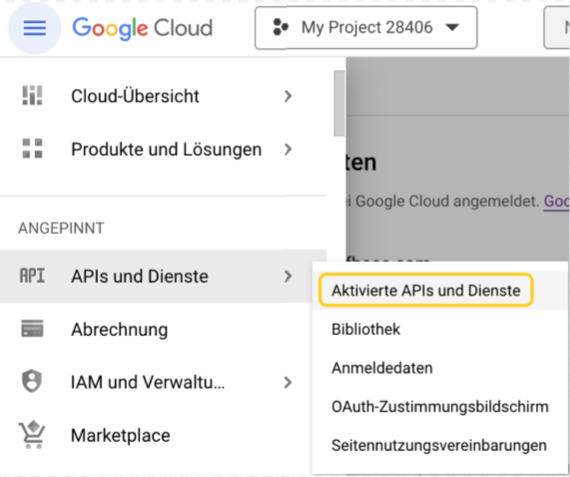Click the Abrechnung billing card icon
Image resolution: width=570 pixels, height=477 pixels.
tap(32, 329)
